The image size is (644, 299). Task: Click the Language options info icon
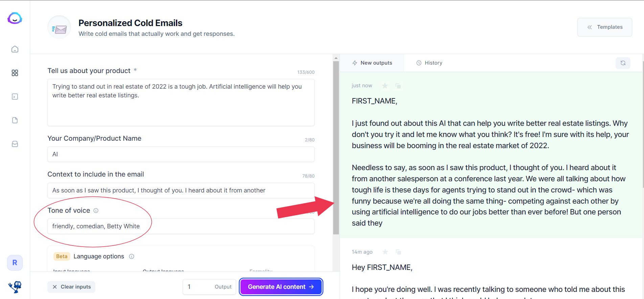[x=132, y=256]
